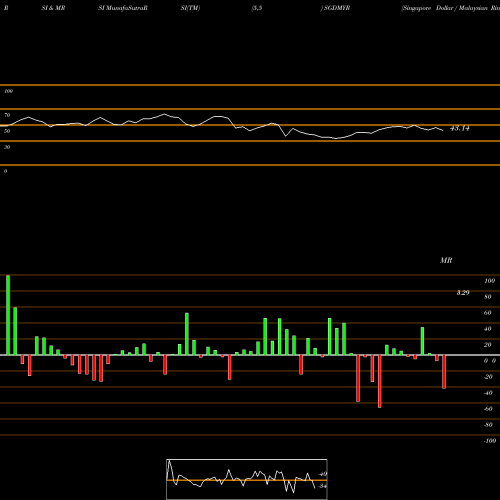Viewport: 500px width, 500px height.
Task: Click the 43.14 RSI current value
Action: [x=460, y=128]
